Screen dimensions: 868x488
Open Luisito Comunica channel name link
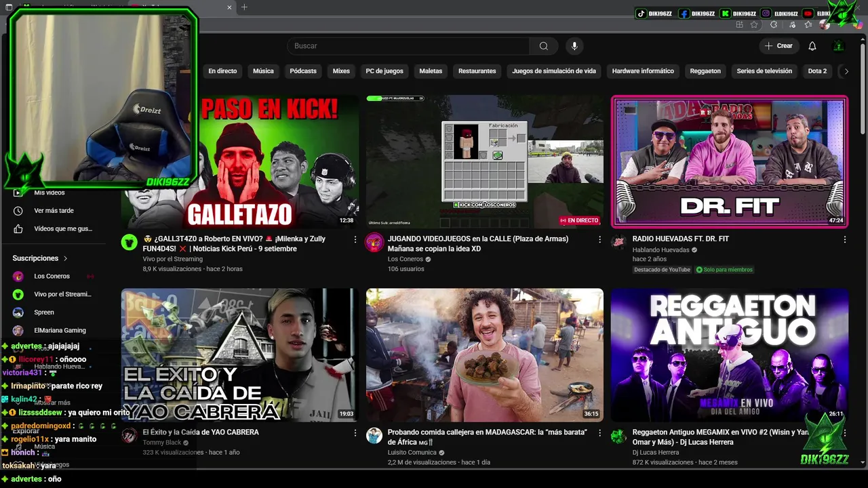click(x=412, y=453)
